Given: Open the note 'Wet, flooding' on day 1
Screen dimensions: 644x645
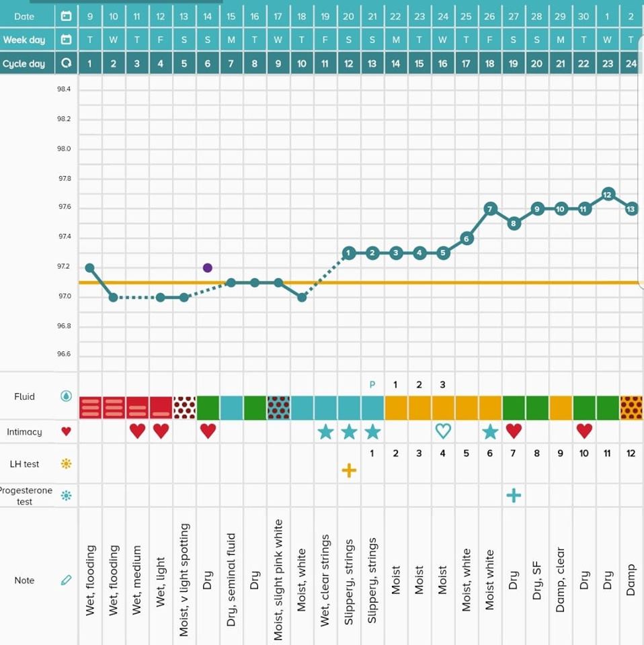Looking at the screenshot, I should (x=90, y=580).
